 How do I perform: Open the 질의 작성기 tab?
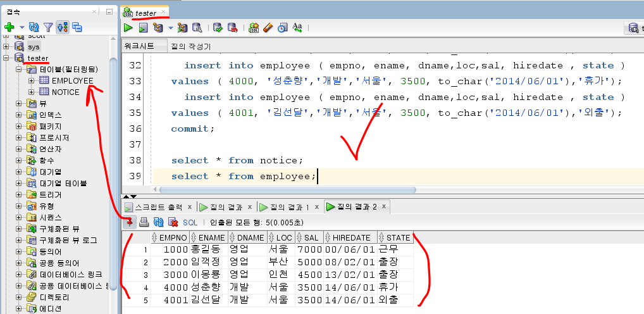[192, 46]
